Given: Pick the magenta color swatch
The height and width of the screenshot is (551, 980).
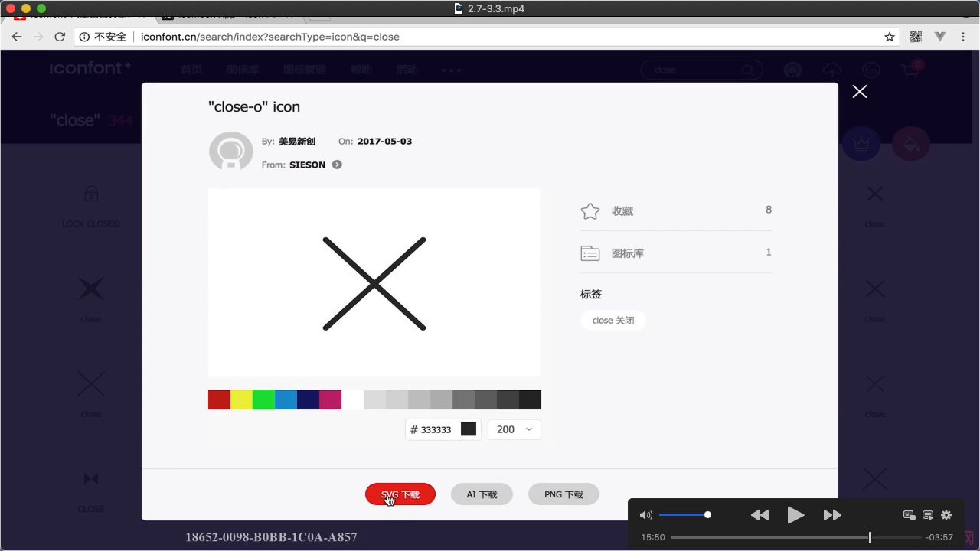Looking at the screenshot, I should tap(330, 399).
